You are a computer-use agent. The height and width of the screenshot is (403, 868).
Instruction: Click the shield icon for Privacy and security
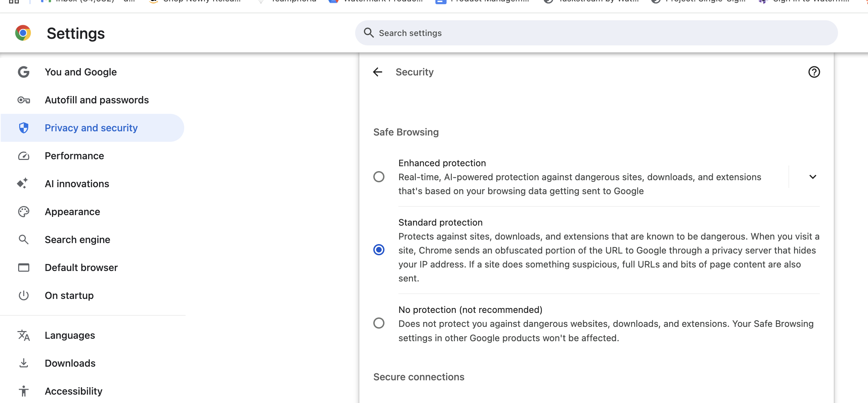(23, 128)
